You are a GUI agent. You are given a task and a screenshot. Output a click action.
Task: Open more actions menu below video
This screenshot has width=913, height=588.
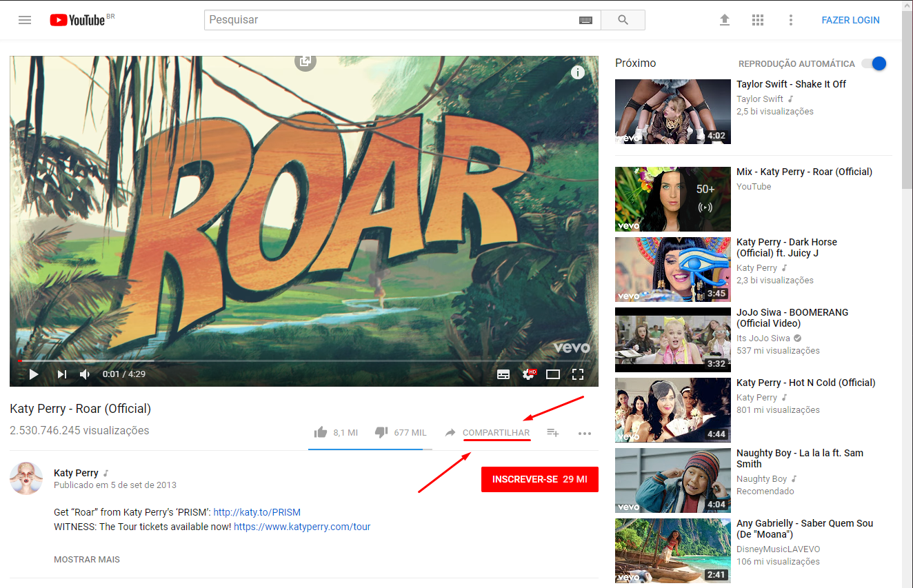[585, 434]
